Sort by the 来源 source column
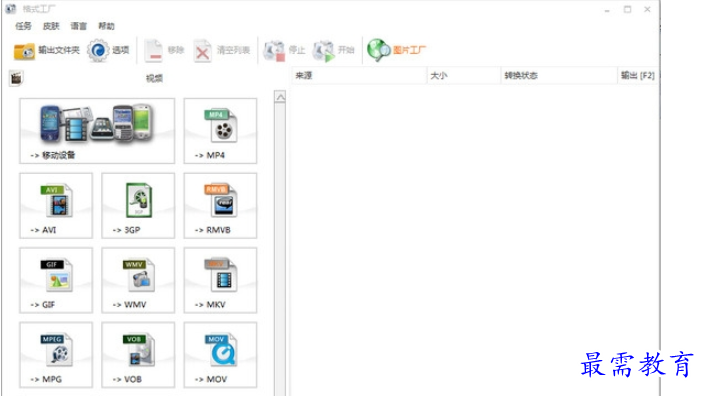This screenshot has width=702, height=396. pos(359,75)
